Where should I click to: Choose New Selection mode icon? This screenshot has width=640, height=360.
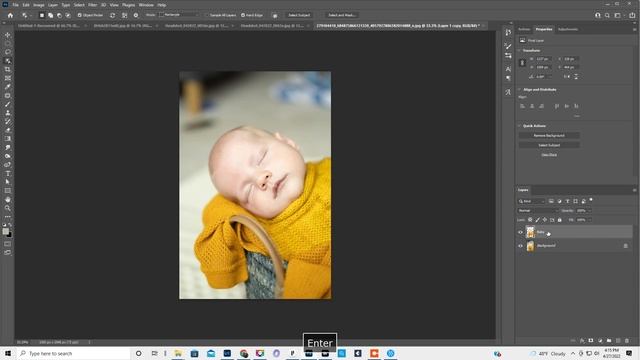click(42, 15)
